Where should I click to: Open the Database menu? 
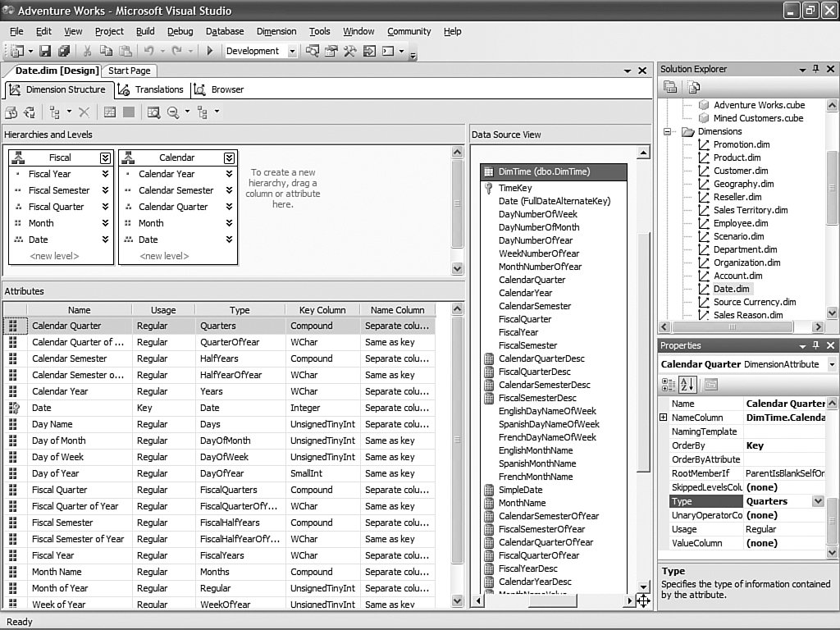(225, 31)
